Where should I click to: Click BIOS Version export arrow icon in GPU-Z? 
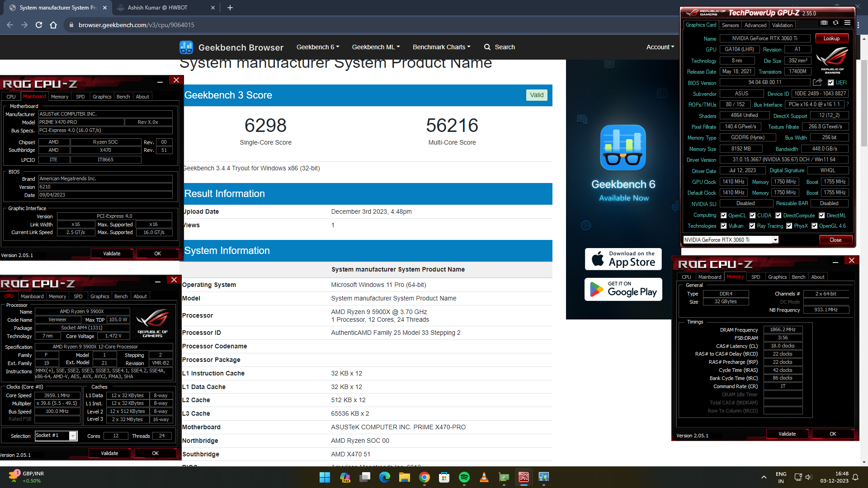pos(817,82)
